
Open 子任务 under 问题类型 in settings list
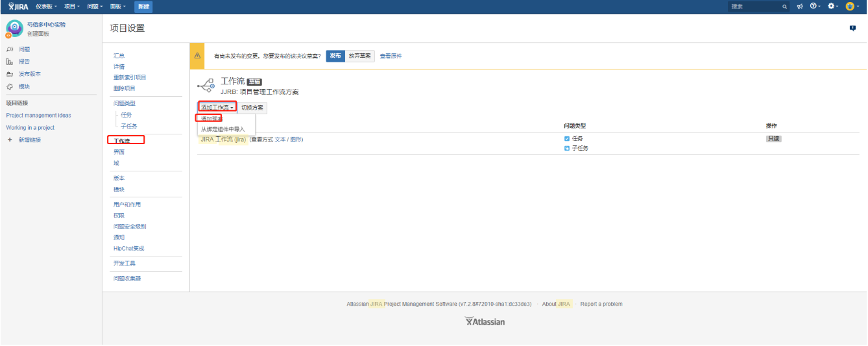[129, 126]
